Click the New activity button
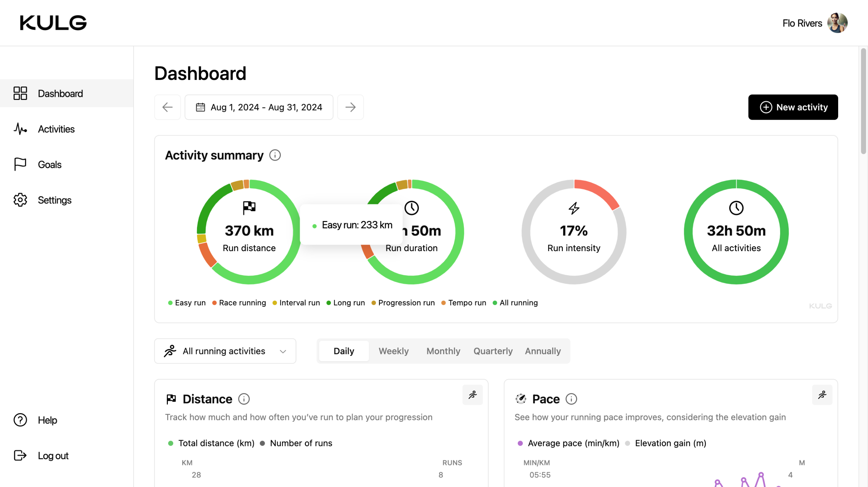Screen dimensions: 868x487 793,107
